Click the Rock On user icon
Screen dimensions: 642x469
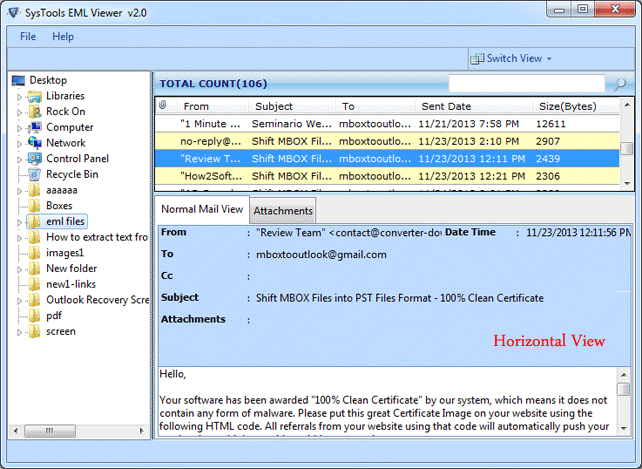35,112
